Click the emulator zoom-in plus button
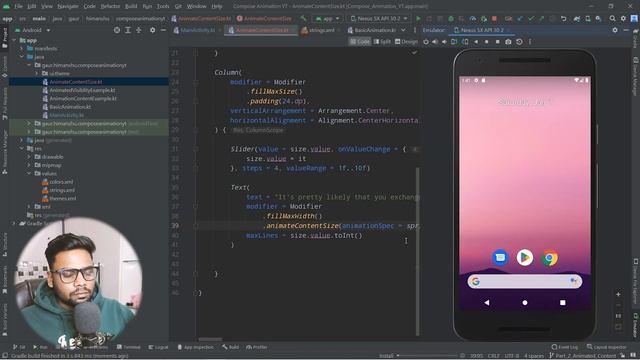 [618, 294]
